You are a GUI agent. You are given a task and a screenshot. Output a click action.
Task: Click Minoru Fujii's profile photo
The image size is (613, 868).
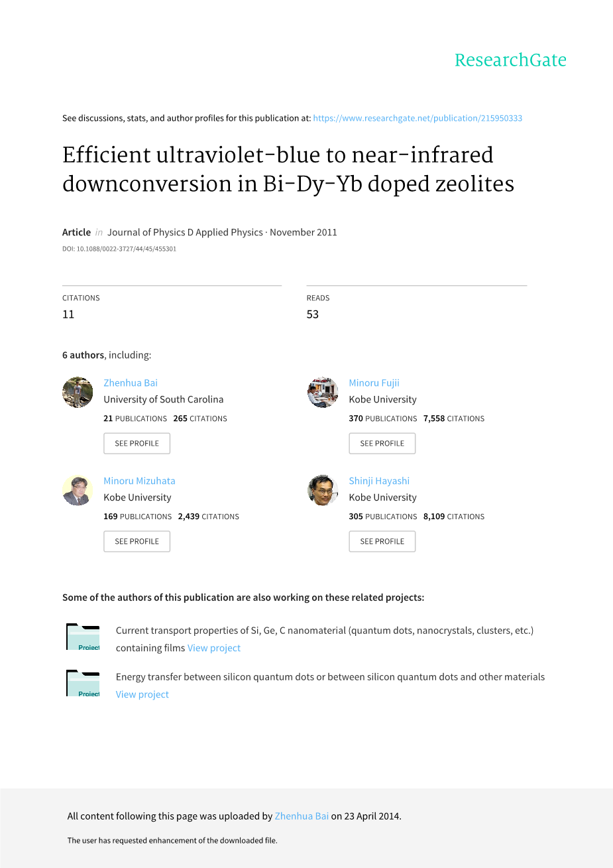323,393
